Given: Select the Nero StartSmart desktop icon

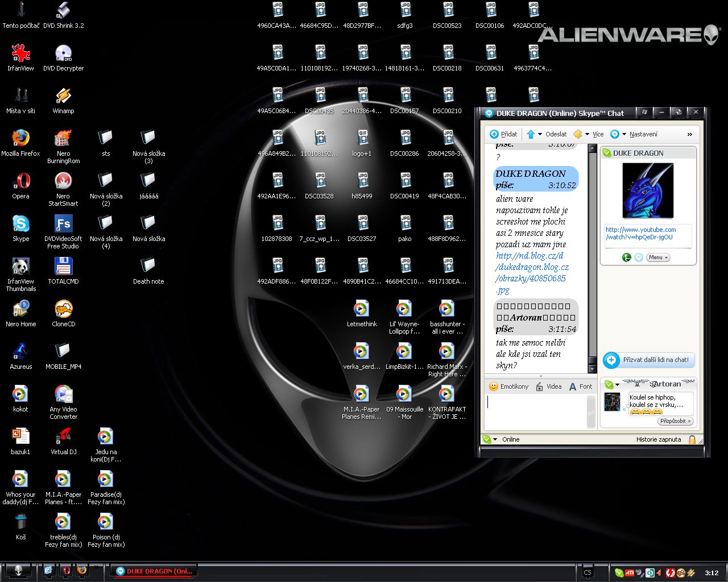Looking at the screenshot, I should pos(63,189).
